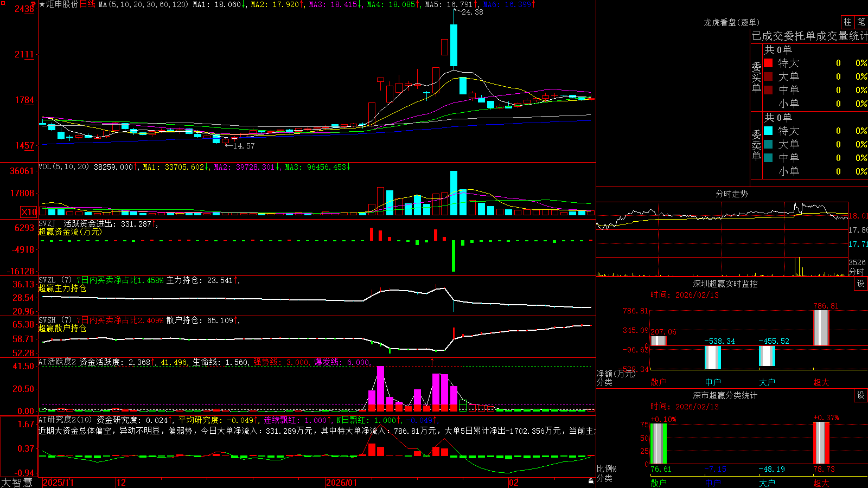Select the 分时走势 panel title
The height and width of the screenshot is (488, 868).
pos(731,194)
